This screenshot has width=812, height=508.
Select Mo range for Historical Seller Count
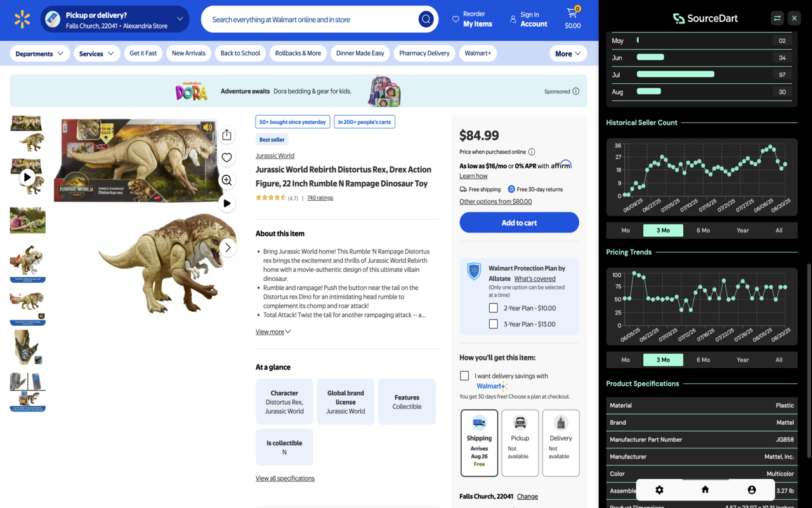coord(625,231)
